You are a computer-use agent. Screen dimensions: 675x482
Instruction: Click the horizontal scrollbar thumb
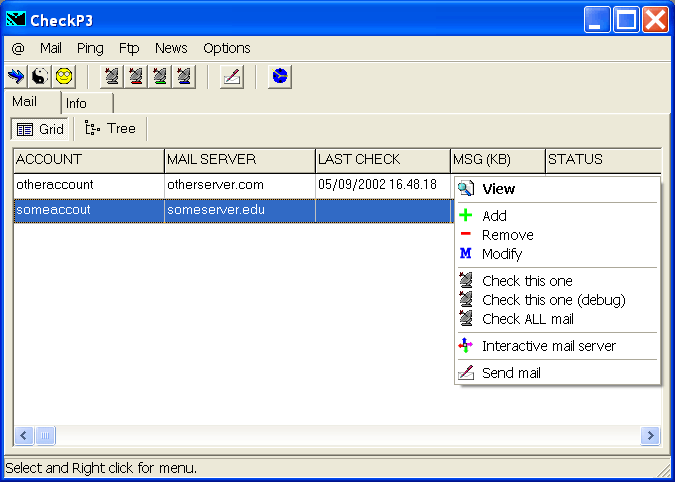(45, 436)
